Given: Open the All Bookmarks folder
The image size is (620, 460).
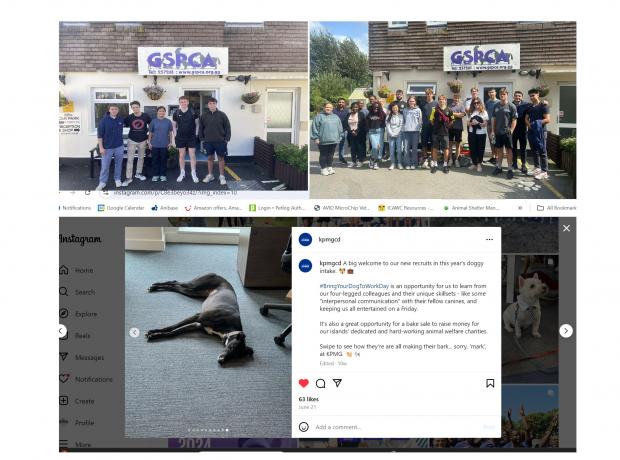Looking at the screenshot, I should point(556,208).
